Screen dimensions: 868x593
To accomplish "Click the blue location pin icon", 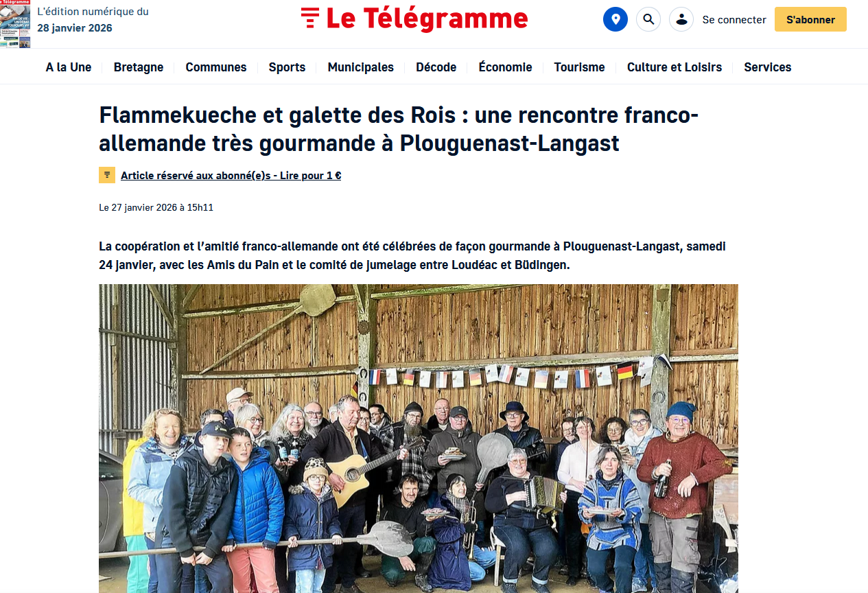I will pos(615,19).
